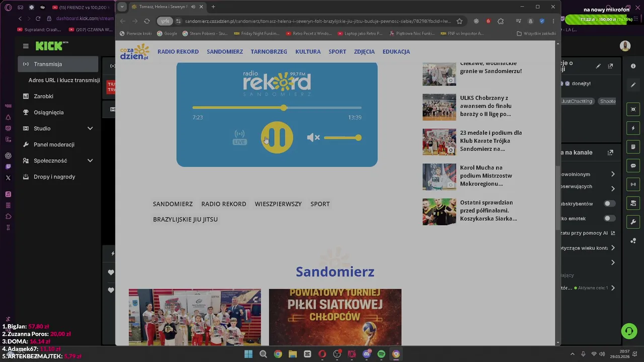
Task: Open ChatGPT icon in Opera sidebar
Action: tap(8, 156)
